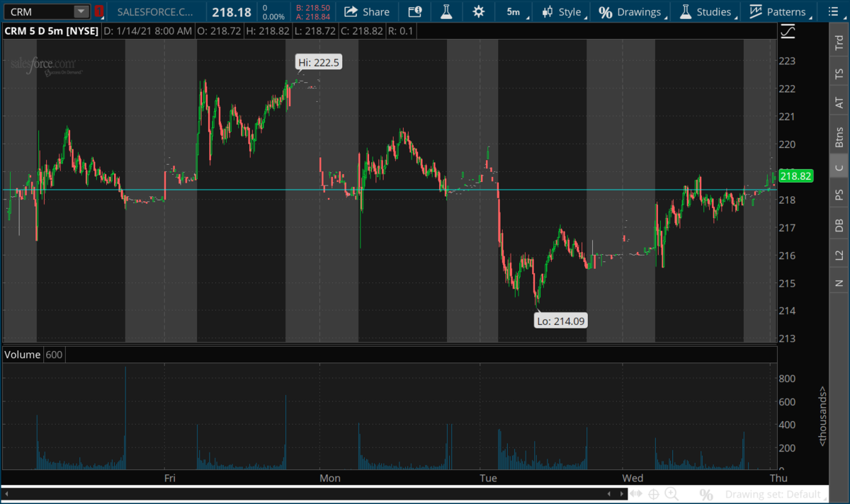Open the L2 sidebar tab
This screenshot has height=504, width=850.
tap(839, 255)
